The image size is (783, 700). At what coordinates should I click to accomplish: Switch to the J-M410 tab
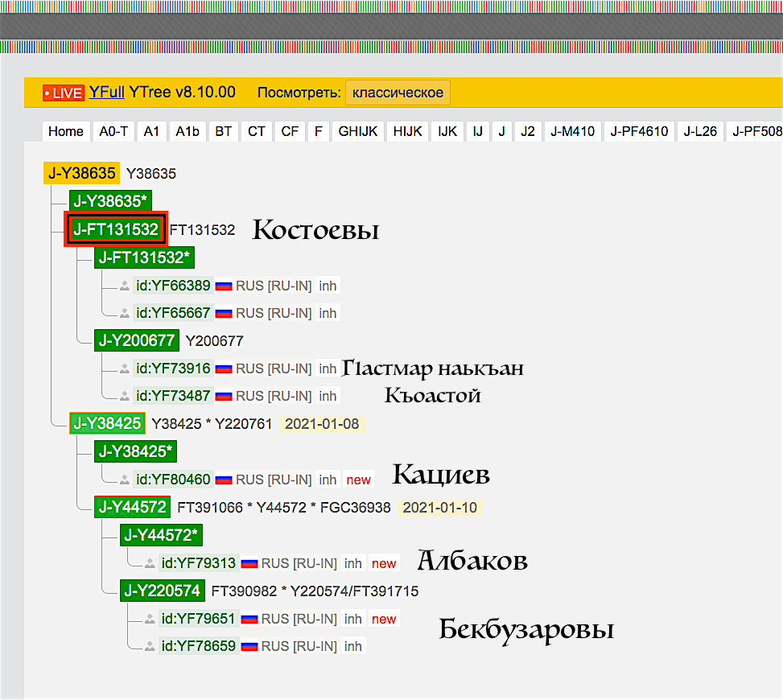pos(572,131)
